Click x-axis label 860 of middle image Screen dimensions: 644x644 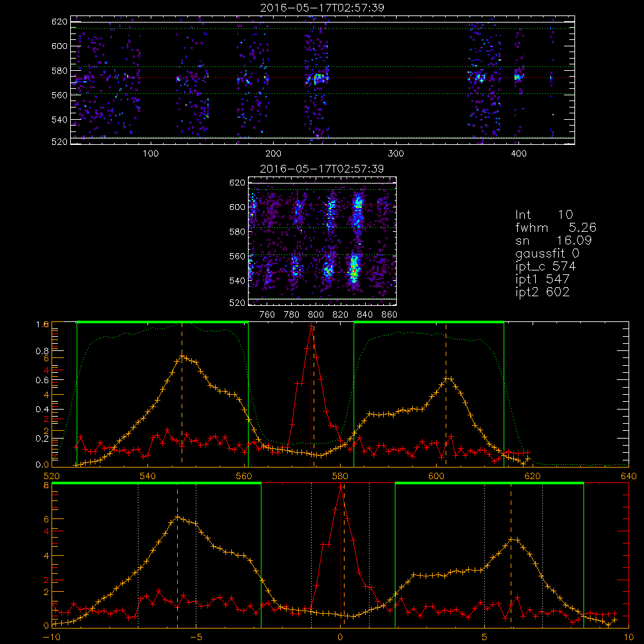pyautogui.click(x=390, y=315)
